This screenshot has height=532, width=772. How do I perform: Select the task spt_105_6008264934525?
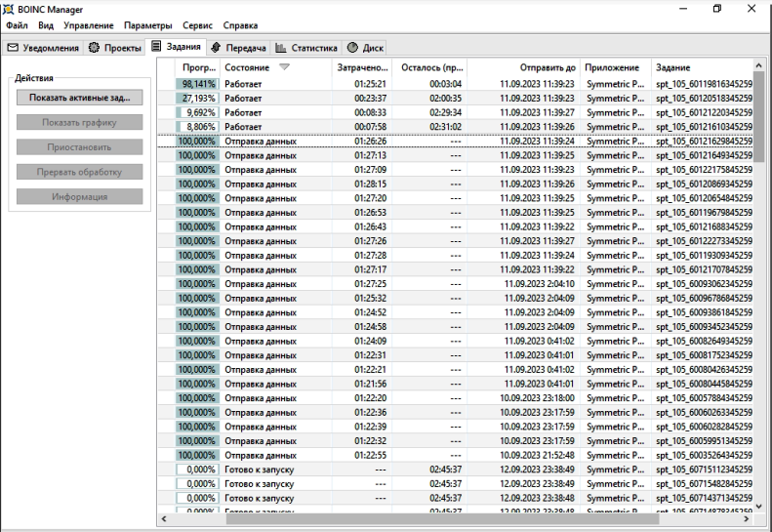pos(455,341)
